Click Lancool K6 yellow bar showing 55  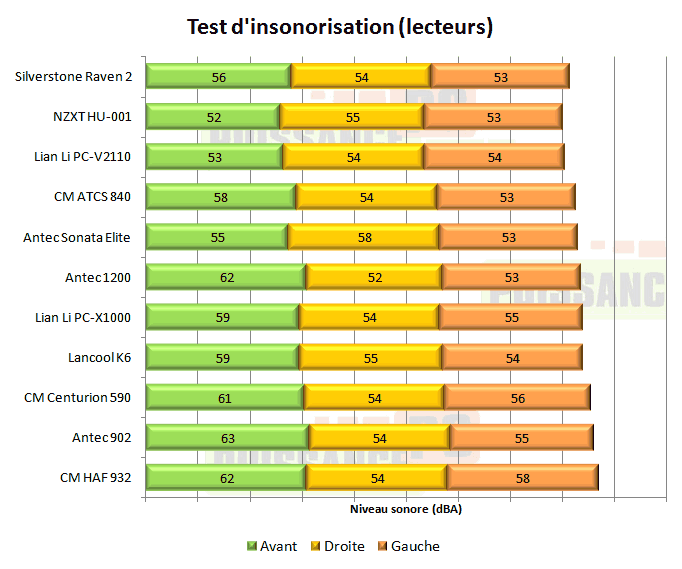[370, 356]
